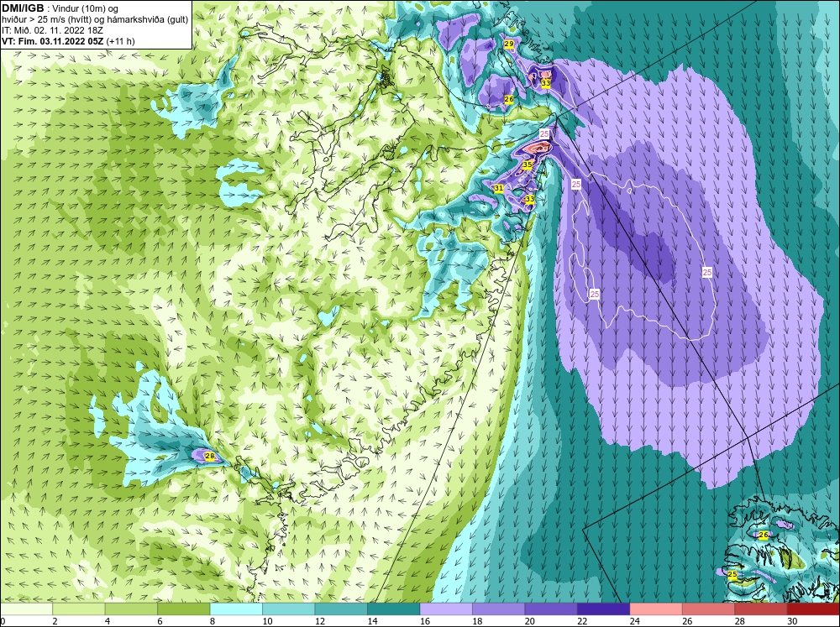Pick the 4–6 m/s green legend swatch
The width and height of the screenshot is (840, 627).
tap(131, 609)
